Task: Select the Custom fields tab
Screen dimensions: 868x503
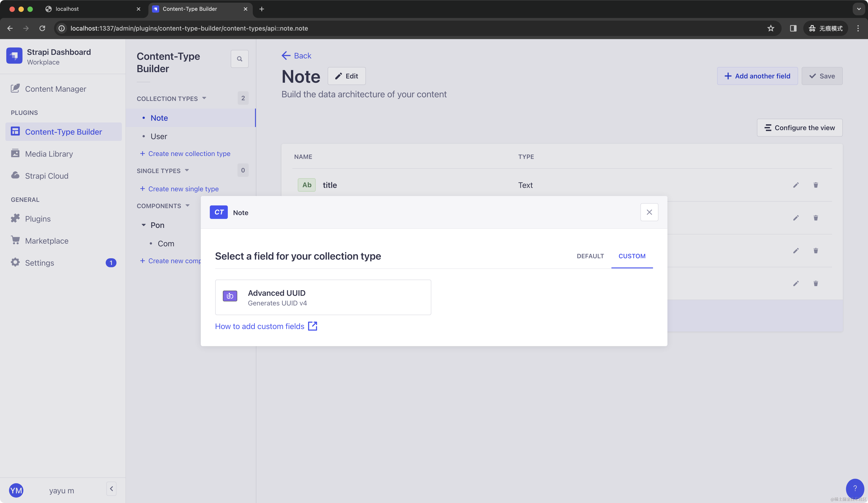Action: click(x=632, y=256)
